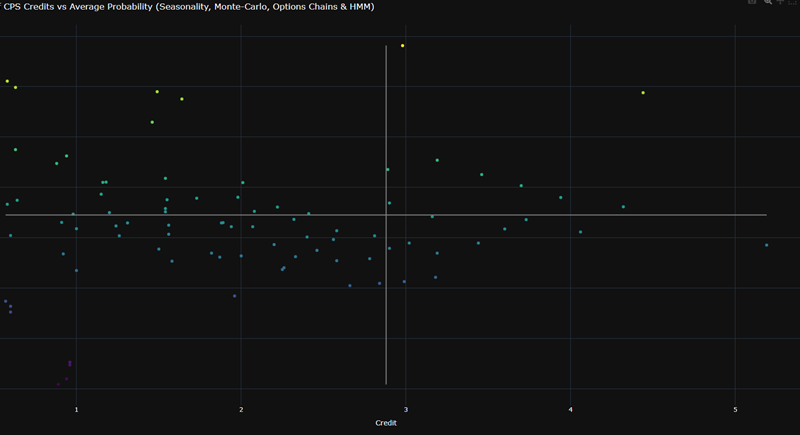Click the highest teal point near credit 3.2
Viewport: 800px width, 435px height.
437,160
